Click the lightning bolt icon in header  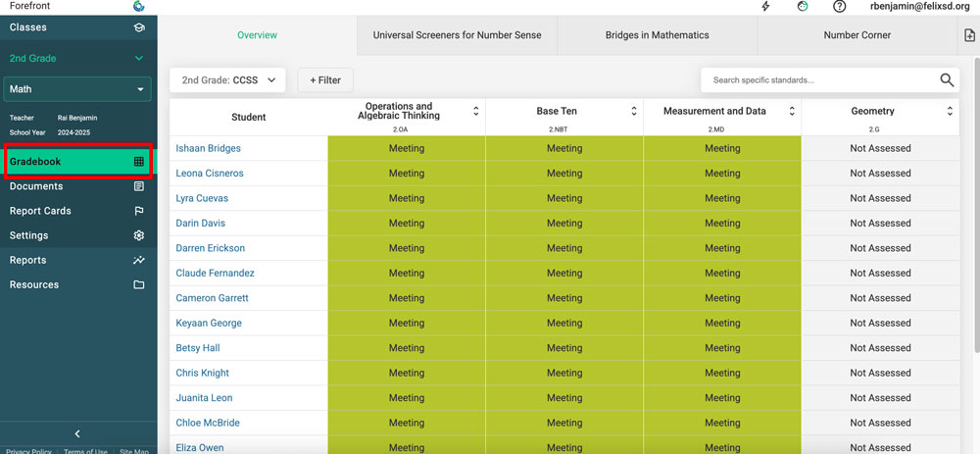coord(766,7)
